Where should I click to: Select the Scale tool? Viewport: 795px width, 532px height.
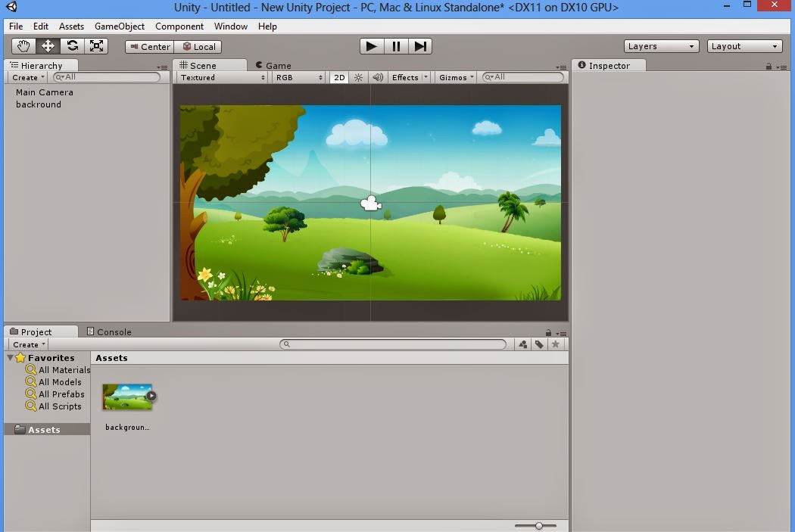[96, 46]
